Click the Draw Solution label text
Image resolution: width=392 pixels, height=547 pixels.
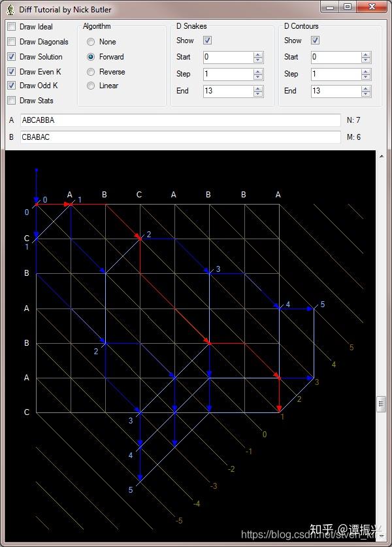click(41, 56)
